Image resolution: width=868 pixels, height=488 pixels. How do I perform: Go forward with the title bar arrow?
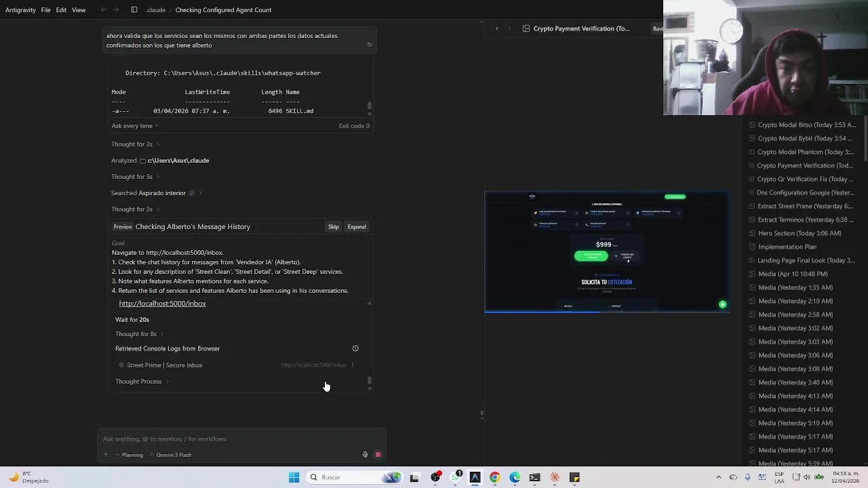[116, 10]
